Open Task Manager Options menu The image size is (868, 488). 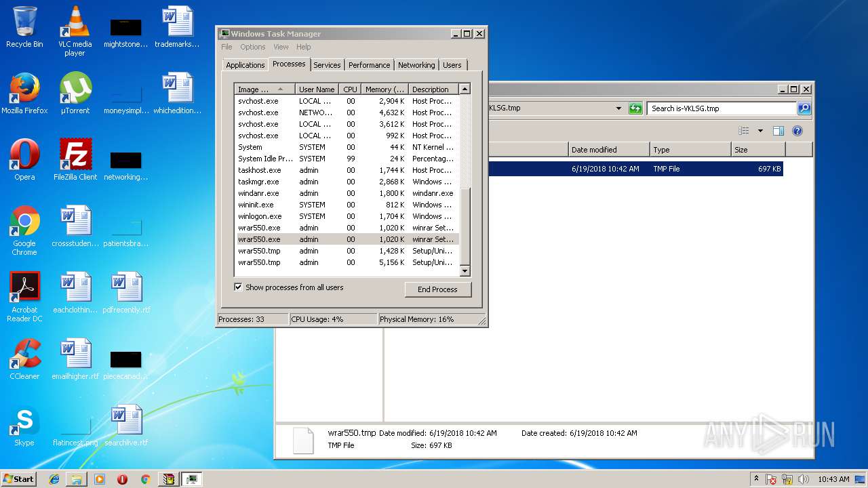point(252,47)
